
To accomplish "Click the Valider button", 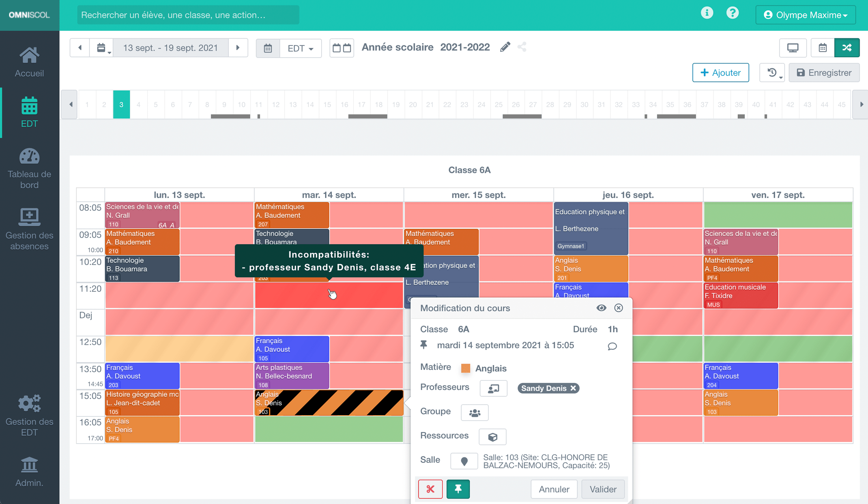I will click(x=602, y=489).
